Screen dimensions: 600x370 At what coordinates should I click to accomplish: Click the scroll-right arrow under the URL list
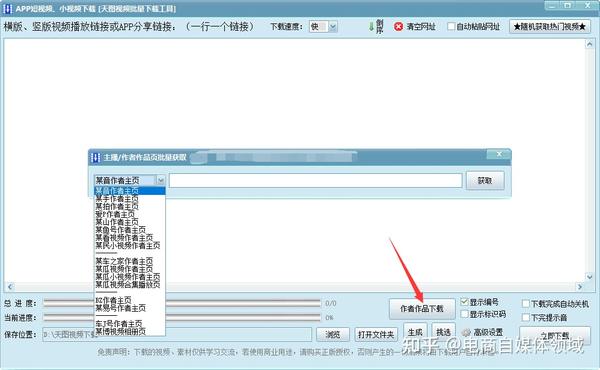click(x=580, y=287)
